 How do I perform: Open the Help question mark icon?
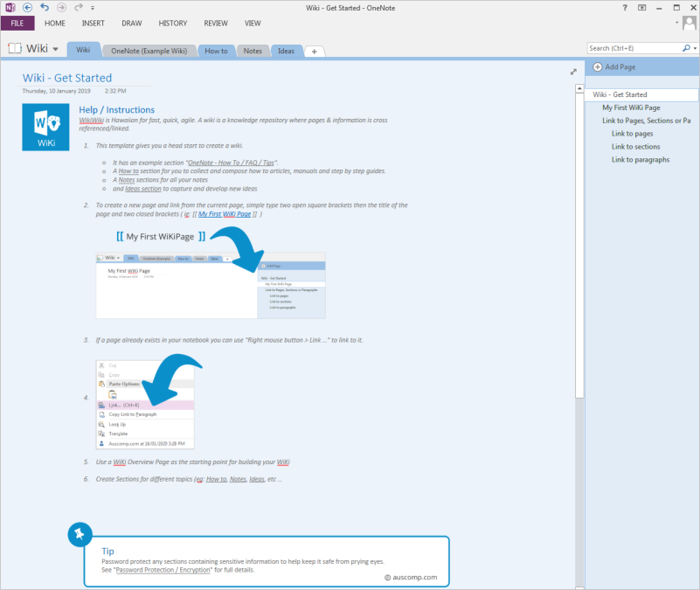[625, 8]
